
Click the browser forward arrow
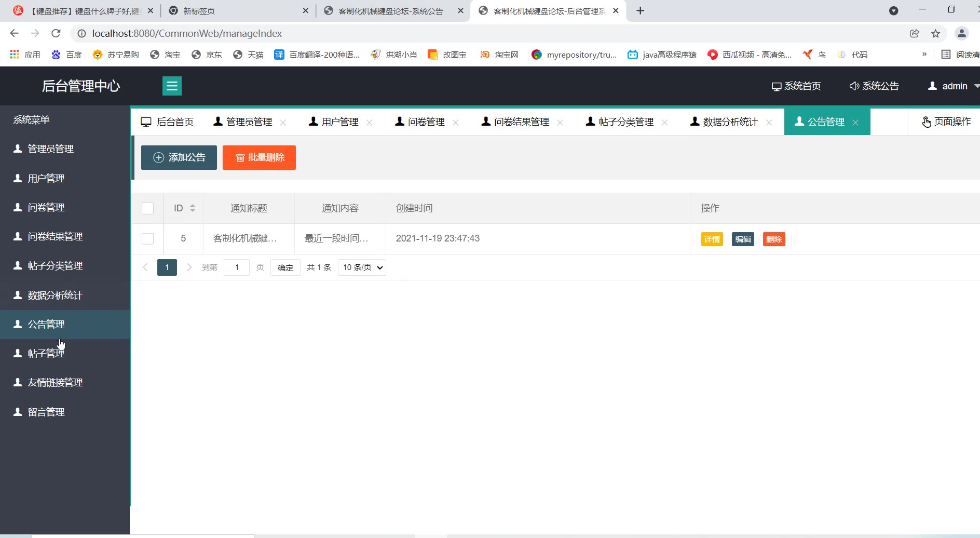(35, 33)
